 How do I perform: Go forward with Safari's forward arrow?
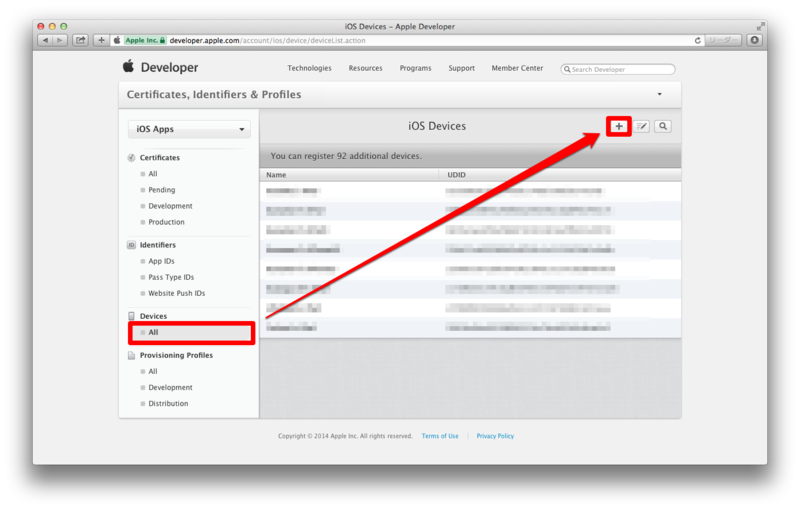[60, 40]
